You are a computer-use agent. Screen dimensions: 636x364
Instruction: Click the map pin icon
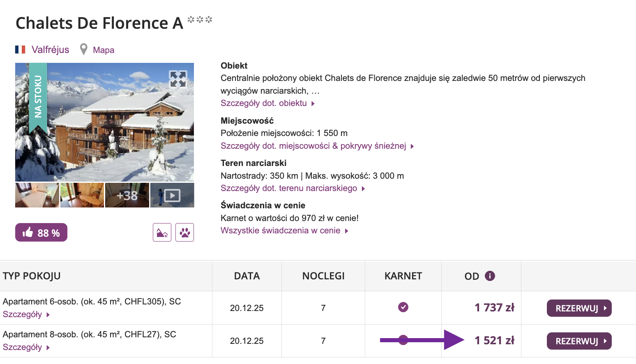[x=83, y=50]
